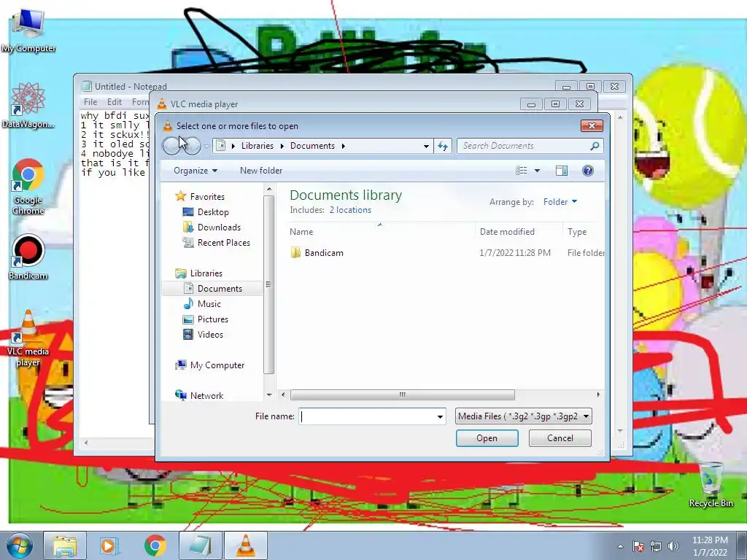Click the navigation pane scroll down arrow
Viewport: 747px width, 560px height.
[269, 394]
